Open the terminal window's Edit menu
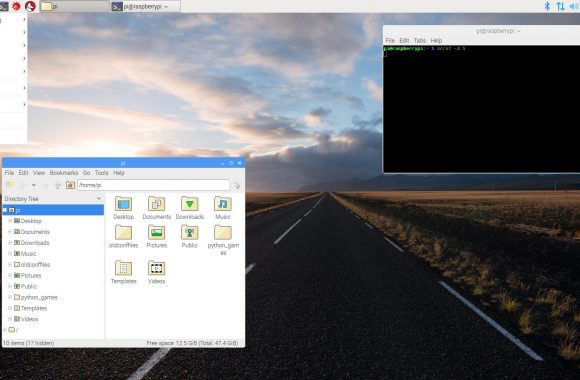Screen dimensions: 580x380 pyautogui.click(x=404, y=40)
